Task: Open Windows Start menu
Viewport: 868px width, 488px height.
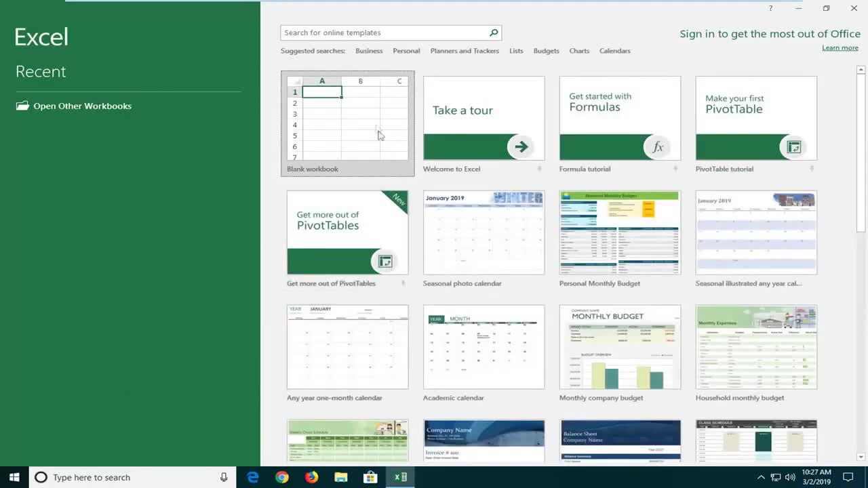Action: click(x=14, y=477)
